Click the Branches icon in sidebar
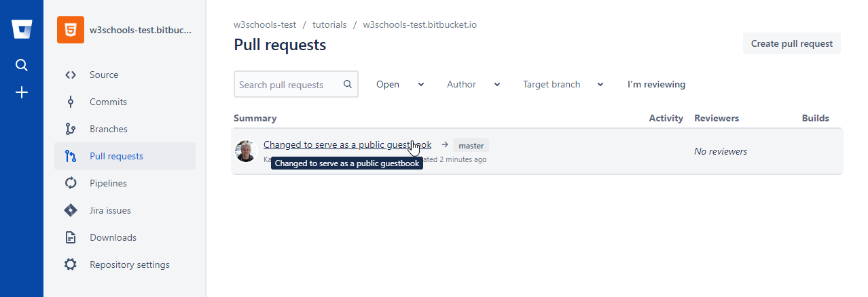 pos(71,130)
